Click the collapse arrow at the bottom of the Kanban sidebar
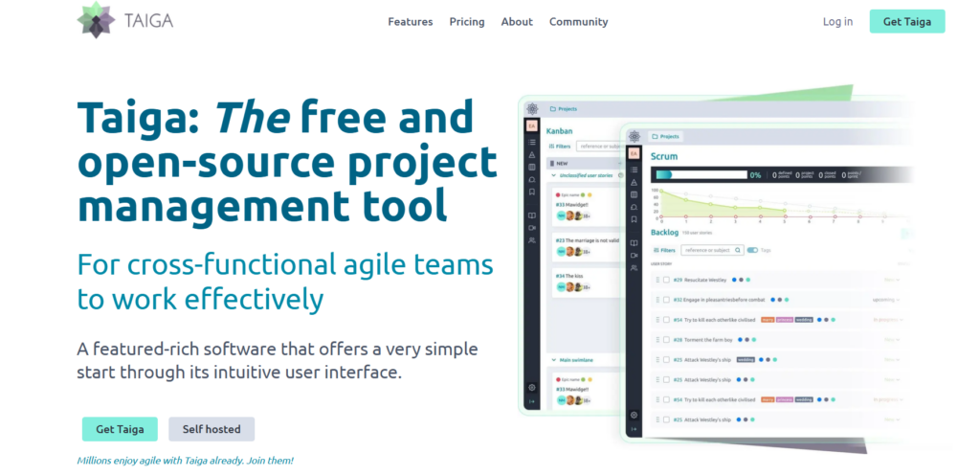Screen dimensions: 980x475 coord(532,401)
